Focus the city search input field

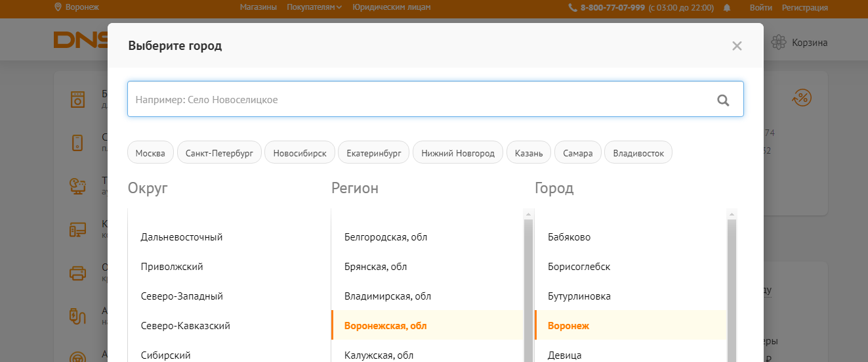pyautogui.click(x=420, y=100)
